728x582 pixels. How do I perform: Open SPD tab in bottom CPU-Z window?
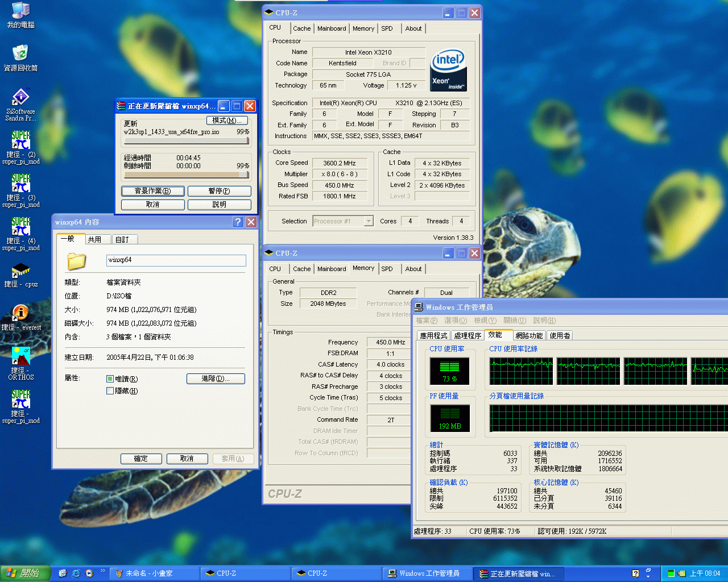tap(387, 269)
